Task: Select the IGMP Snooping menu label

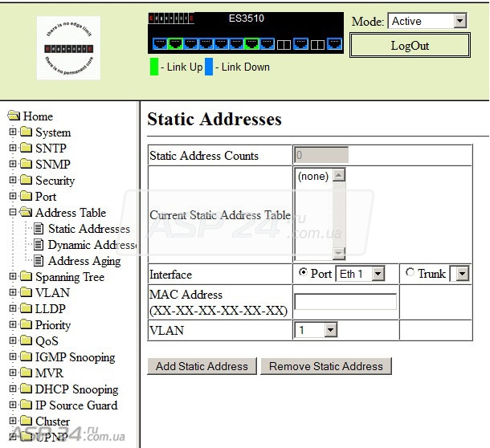Action: 75,357
